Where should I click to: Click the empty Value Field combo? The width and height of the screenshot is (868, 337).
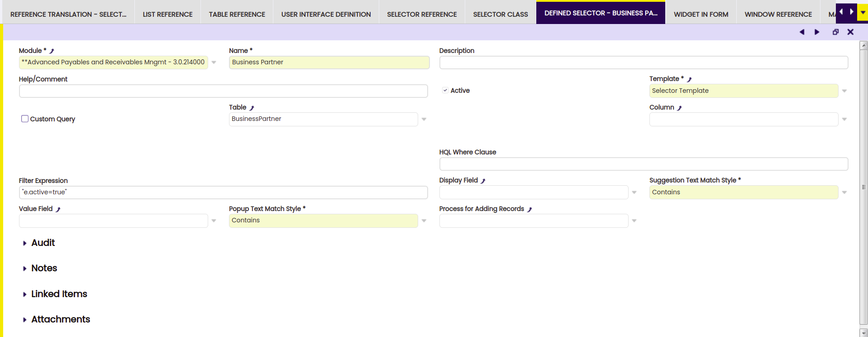tap(113, 221)
